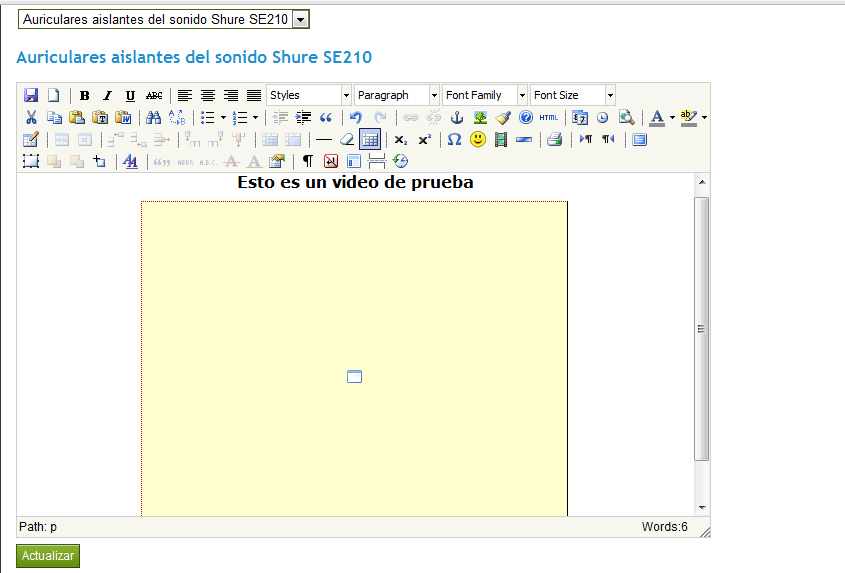Toggle the visual guidelines table icon
Viewport: 845px width, 573px height.
click(x=370, y=140)
